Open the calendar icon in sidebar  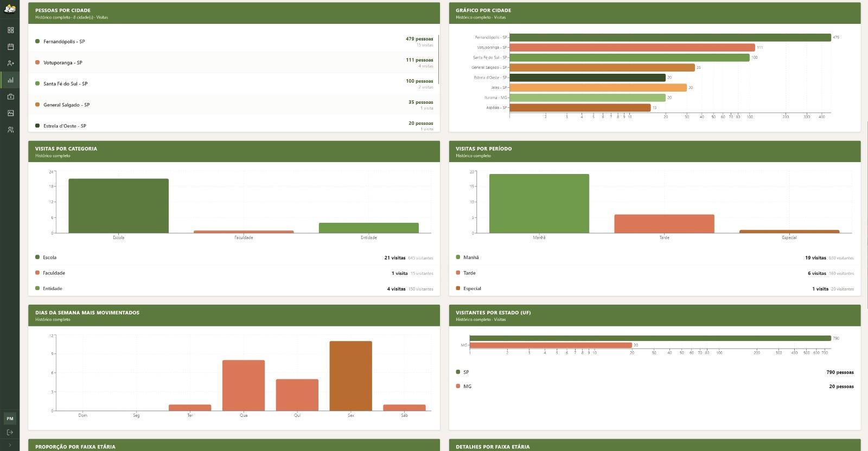tap(10, 47)
